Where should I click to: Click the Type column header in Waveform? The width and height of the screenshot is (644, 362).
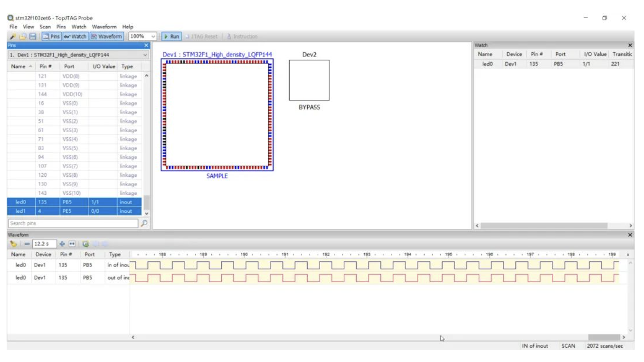(117, 255)
